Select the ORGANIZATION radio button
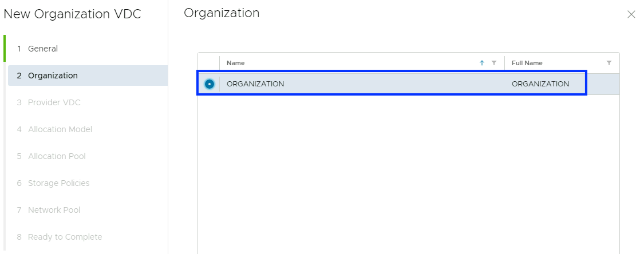The height and width of the screenshot is (254, 644). coord(209,84)
